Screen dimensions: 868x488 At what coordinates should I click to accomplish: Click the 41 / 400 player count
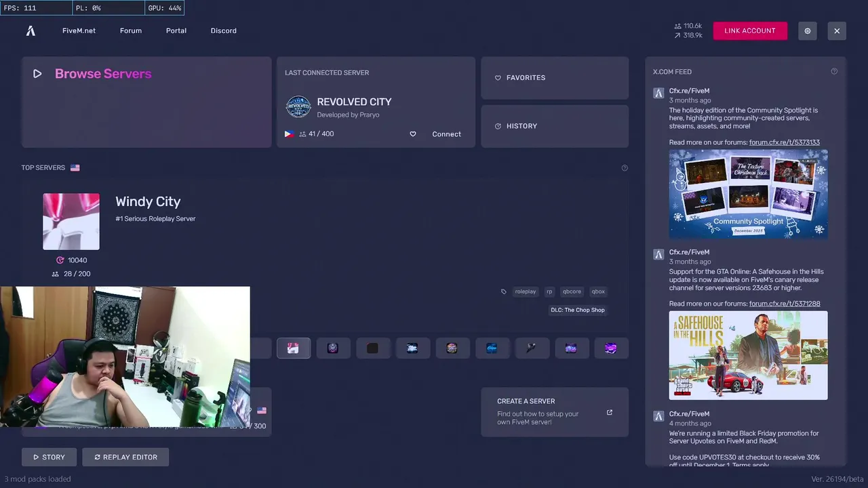point(321,134)
